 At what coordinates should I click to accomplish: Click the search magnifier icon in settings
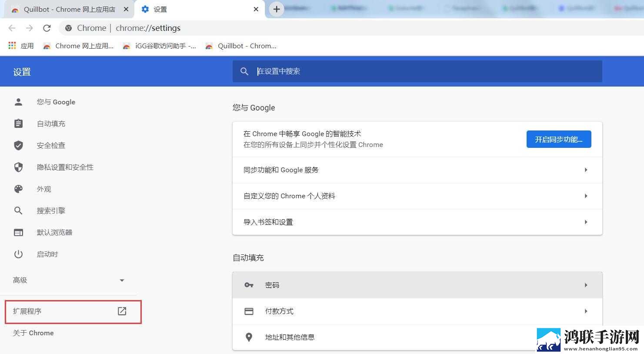pyautogui.click(x=244, y=71)
